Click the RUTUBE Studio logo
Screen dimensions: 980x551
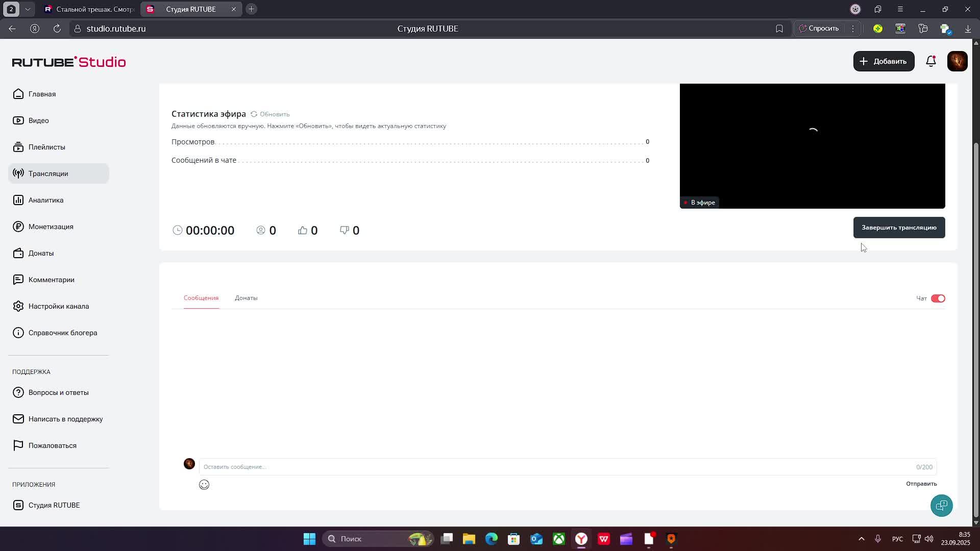pyautogui.click(x=69, y=62)
